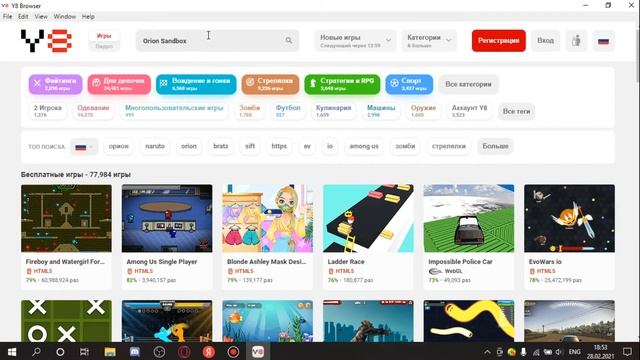The height and width of the screenshot is (360, 640).
Task: Click the red record icon in taskbar
Action: 233,351
